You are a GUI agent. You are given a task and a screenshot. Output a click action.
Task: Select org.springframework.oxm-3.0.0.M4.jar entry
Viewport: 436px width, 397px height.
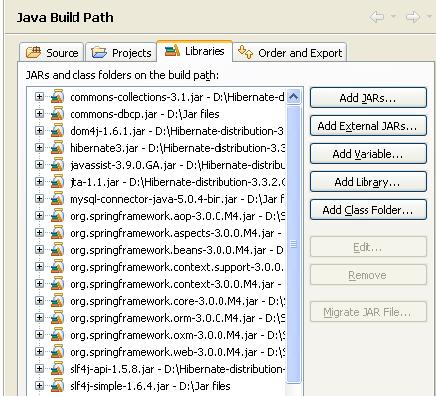[x=178, y=335]
